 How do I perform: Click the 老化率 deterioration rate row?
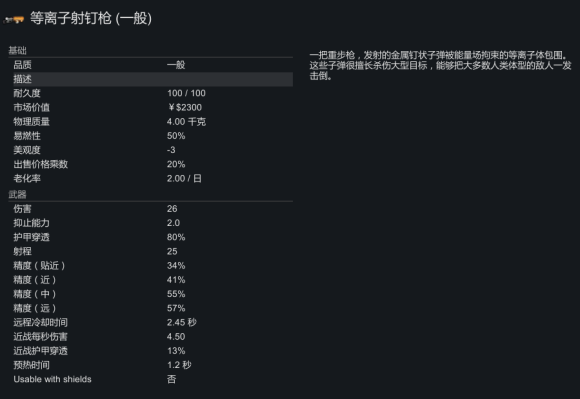[151, 179]
